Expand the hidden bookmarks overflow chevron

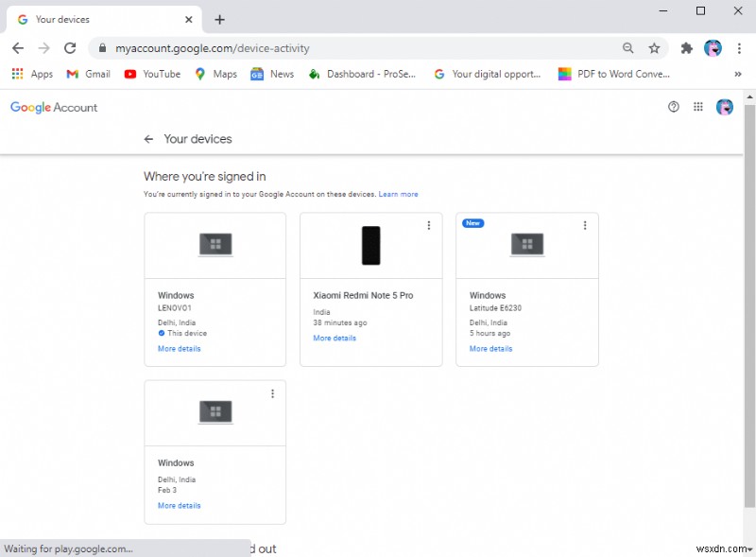coord(738,74)
